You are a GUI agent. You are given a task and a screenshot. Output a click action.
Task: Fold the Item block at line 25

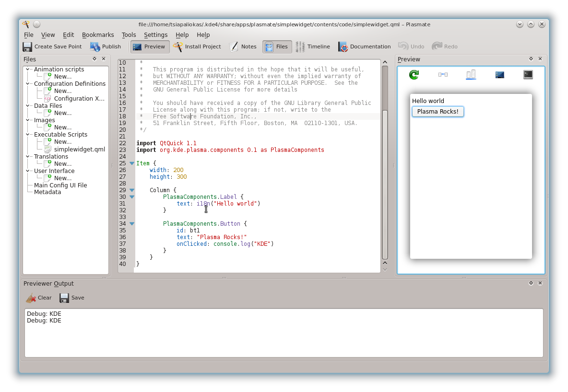(132, 163)
